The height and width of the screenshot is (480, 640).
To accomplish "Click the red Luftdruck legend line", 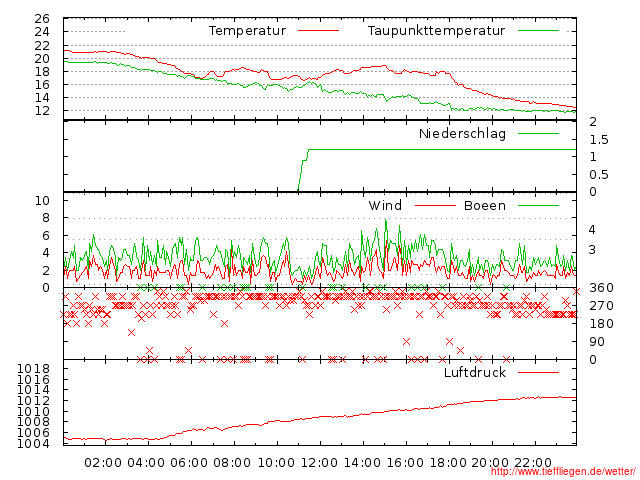I will click(538, 372).
